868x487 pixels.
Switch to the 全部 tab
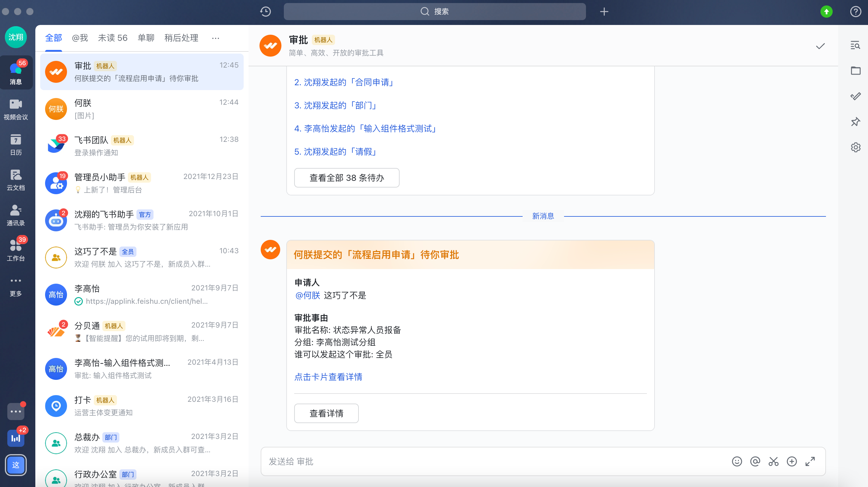54,38
